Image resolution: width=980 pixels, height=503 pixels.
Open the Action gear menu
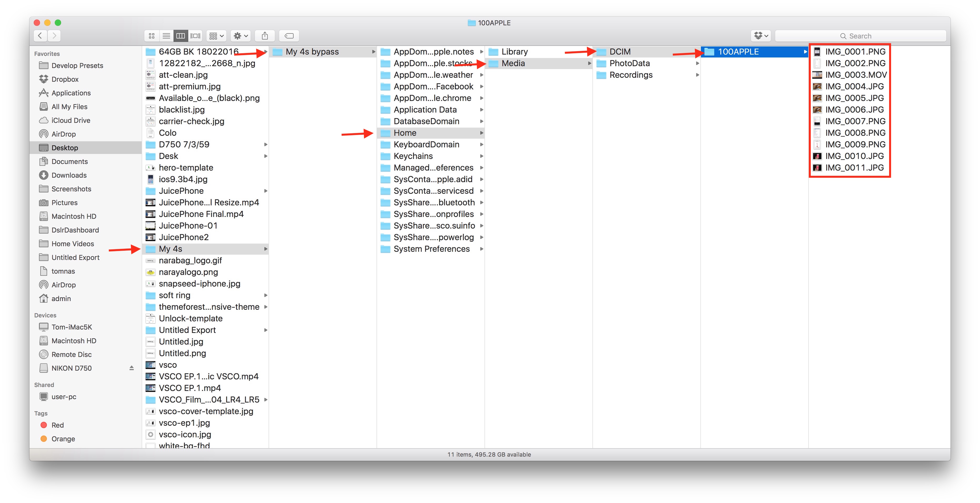pos(240,36)
